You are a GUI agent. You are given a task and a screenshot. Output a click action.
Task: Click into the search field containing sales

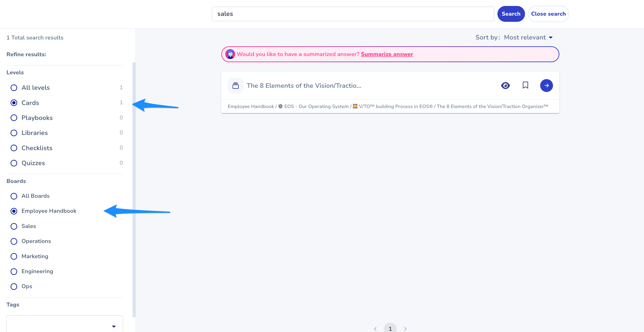tap(352, 14)
